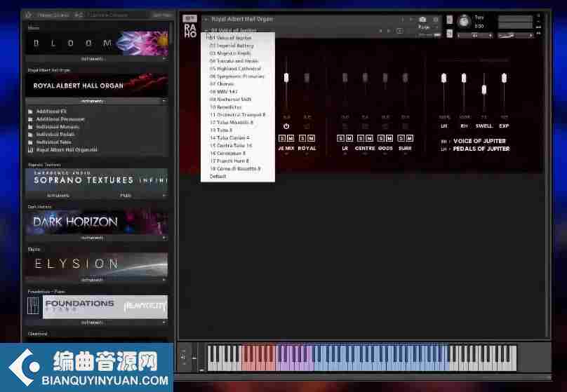The width and height of the screenshot is (567, 392).
Task: Collapse the instrument header expand arrow
Action: point(206,20)
